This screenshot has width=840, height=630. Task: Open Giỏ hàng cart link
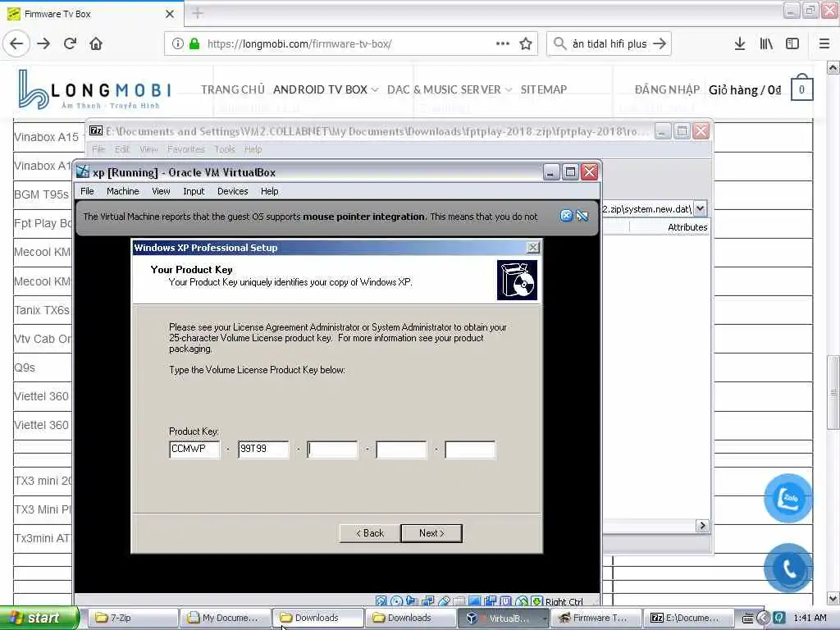pos(745,89)
